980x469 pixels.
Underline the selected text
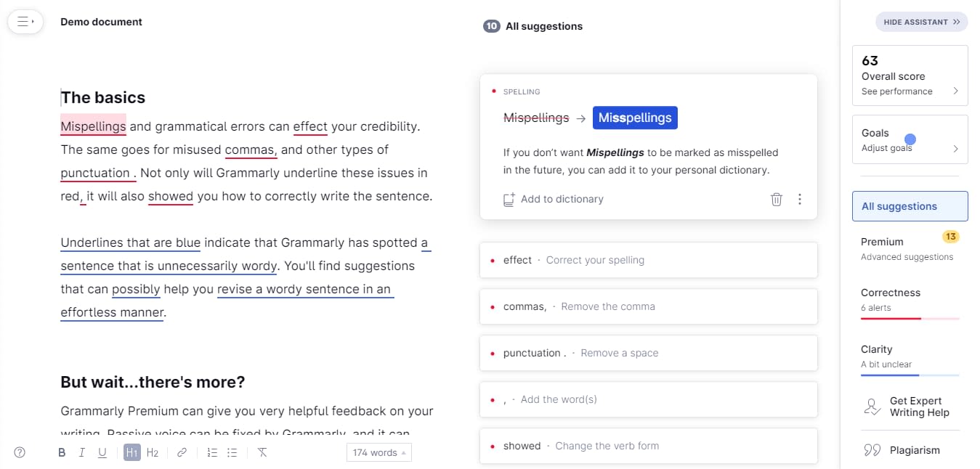tap(102, 452)
